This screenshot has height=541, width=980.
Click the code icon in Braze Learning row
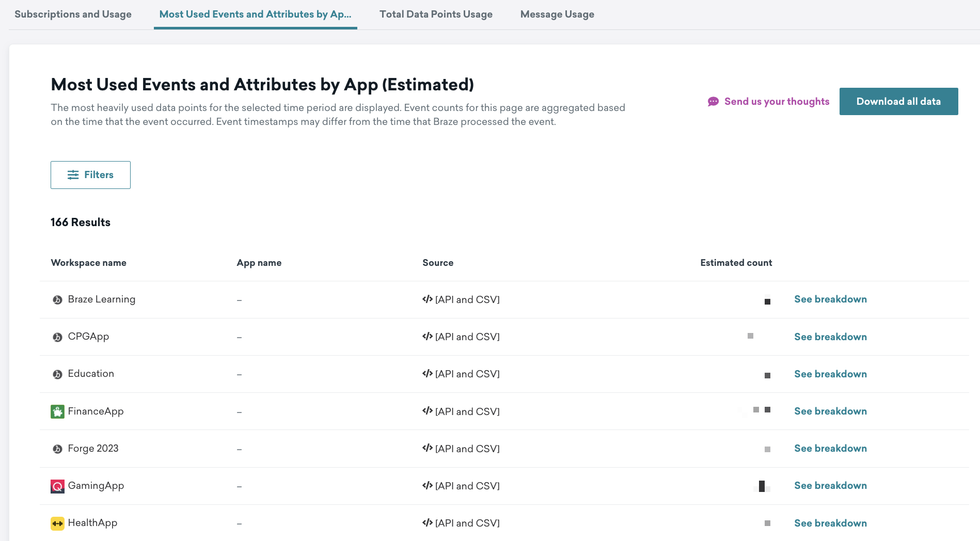(428, 299)
